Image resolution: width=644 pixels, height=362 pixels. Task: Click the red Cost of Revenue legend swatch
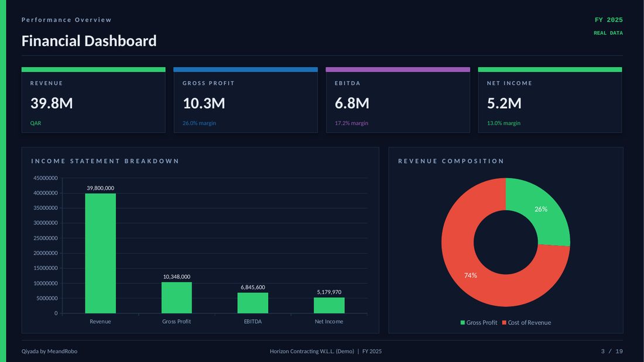point(504,323)
